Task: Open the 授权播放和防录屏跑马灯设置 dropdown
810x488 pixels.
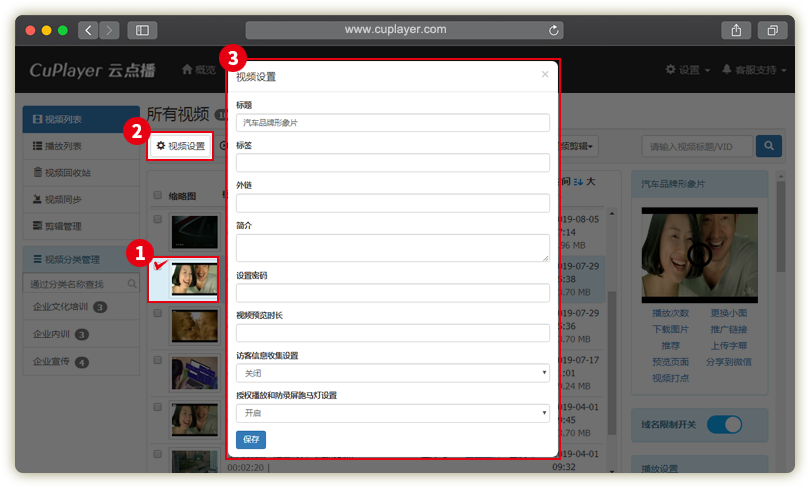Action: click(392, 413)
